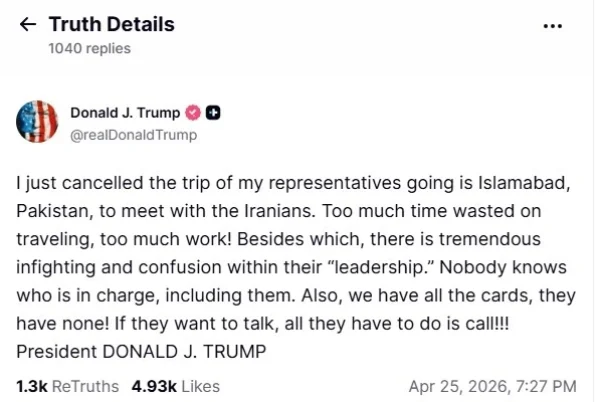Open Donald J. Trump's profile avatar
The image size is (600, 402).
(38, 123)
